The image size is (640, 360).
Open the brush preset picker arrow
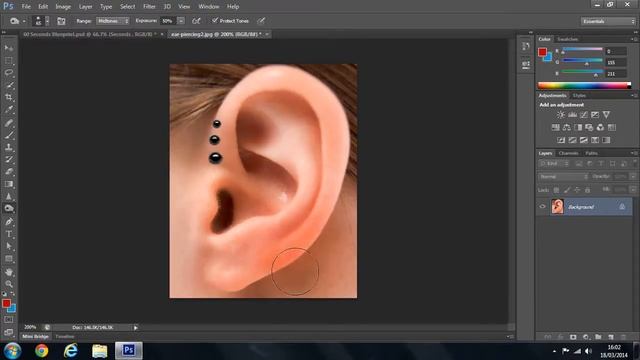(x=47, y=21)
